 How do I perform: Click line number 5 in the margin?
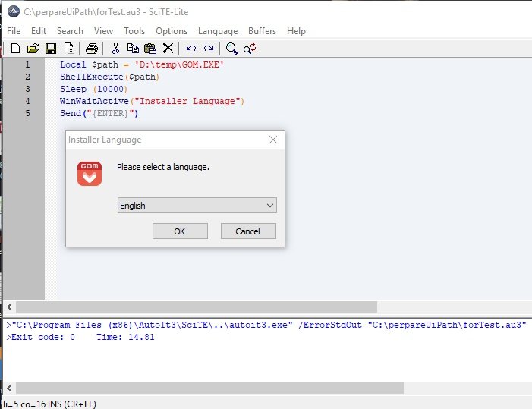[x=27, y=113]
